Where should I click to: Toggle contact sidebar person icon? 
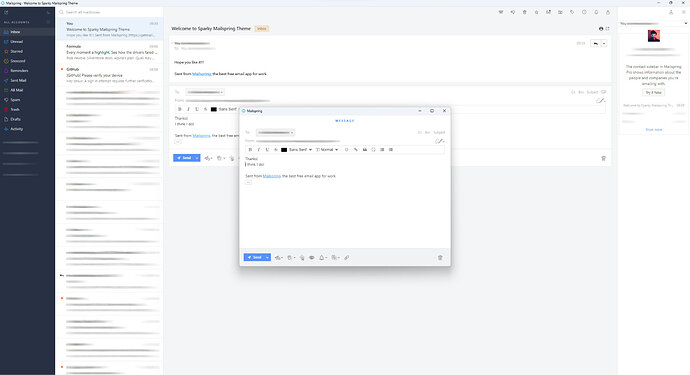click(x=671, y=12)
